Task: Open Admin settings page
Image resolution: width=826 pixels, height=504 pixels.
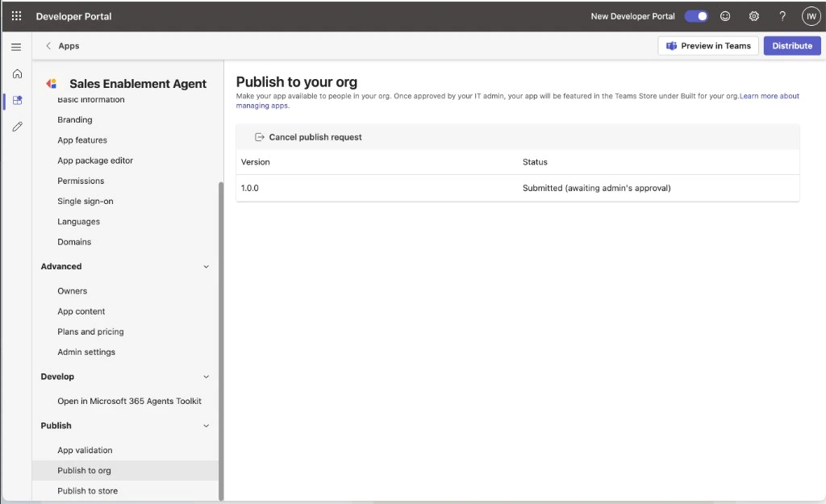Action: click(86, 352)
